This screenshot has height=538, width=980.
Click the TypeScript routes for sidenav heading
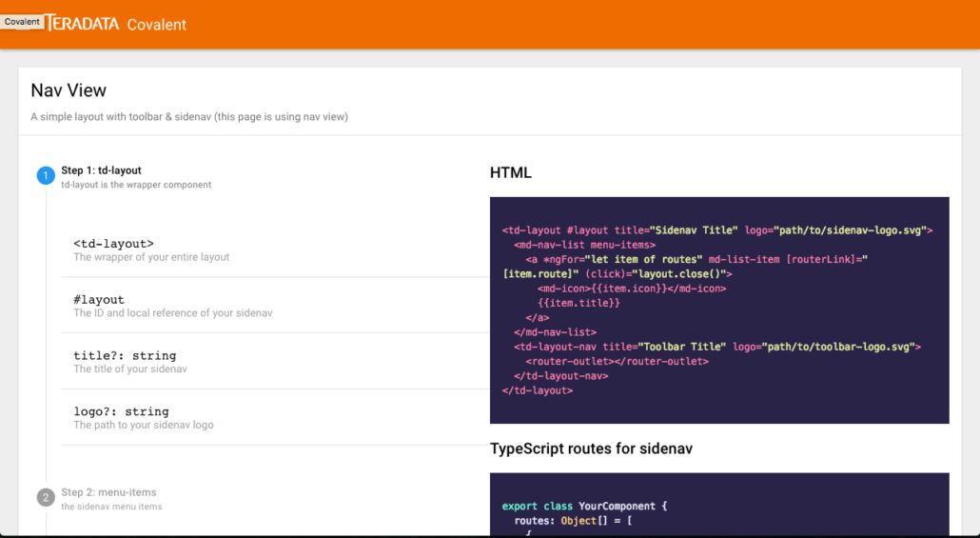pyautogui.click(x=591, y=448)
